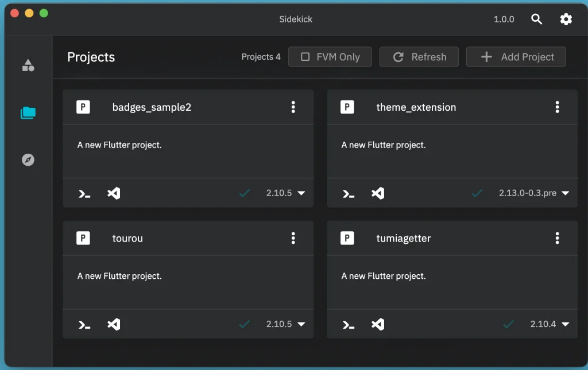Open settings via gear icon
This screenshot has height=370, width=588.
click(x=566, y=20)
